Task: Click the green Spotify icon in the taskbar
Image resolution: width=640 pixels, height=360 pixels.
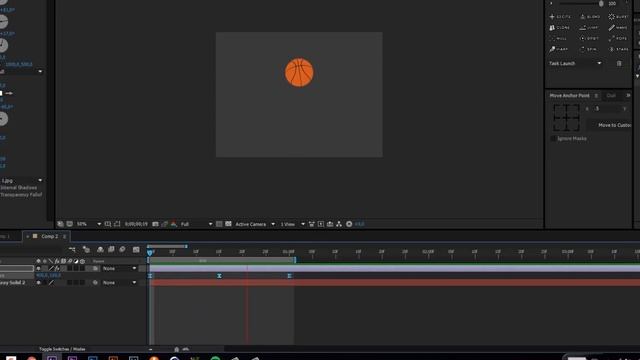Action: 215,358
